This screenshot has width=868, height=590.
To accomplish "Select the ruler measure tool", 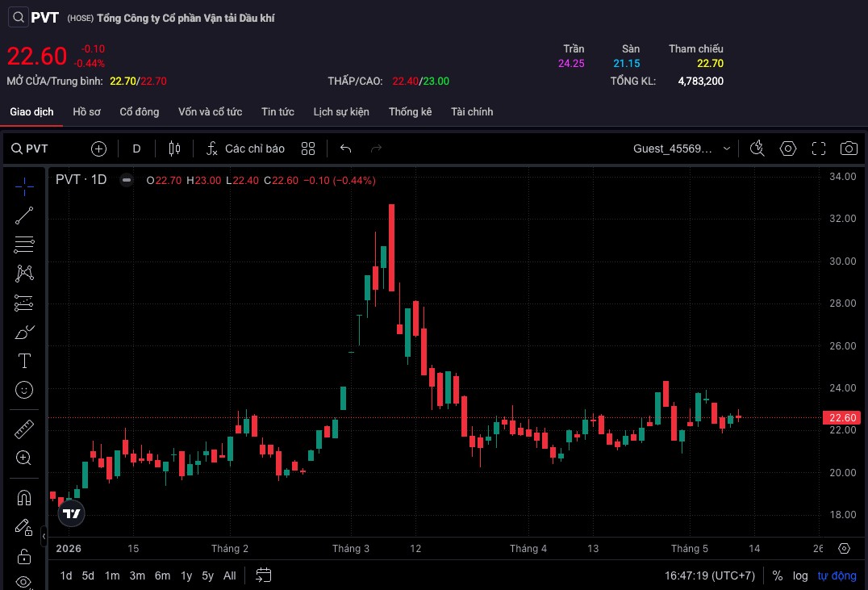I will [24, 429].
